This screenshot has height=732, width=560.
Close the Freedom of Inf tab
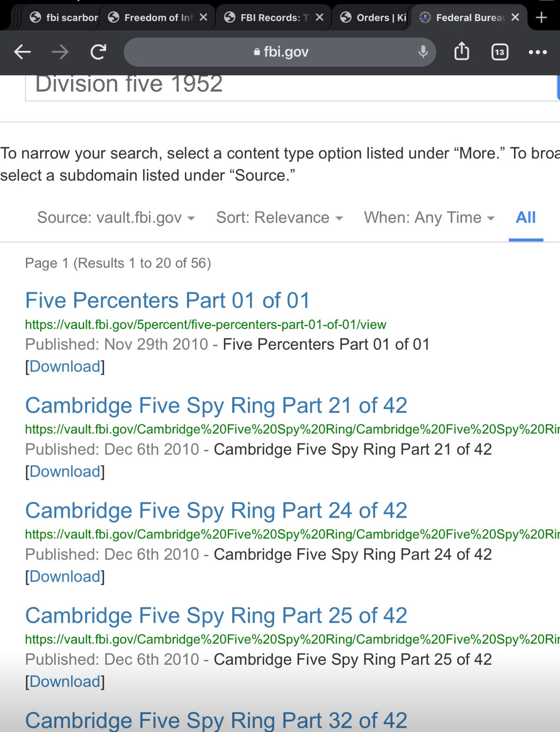(203, 17)
